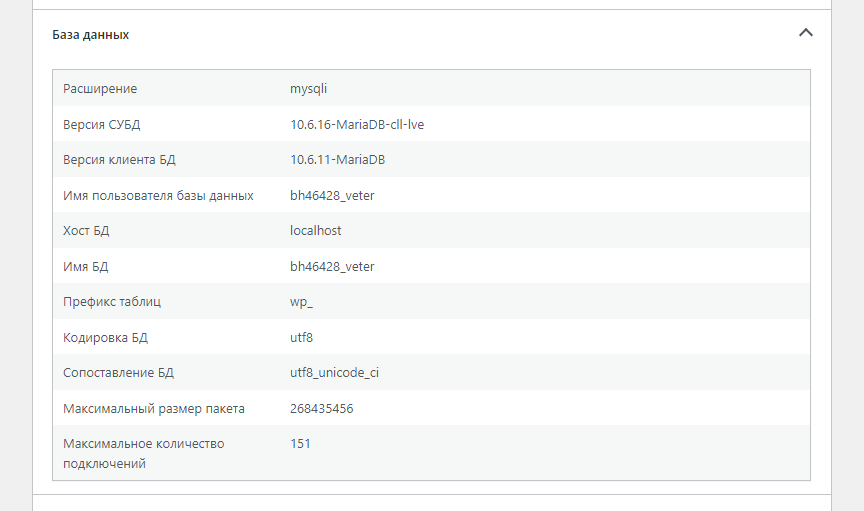
Task: Select the wp_ prefix value
Action: pos(301,303)
